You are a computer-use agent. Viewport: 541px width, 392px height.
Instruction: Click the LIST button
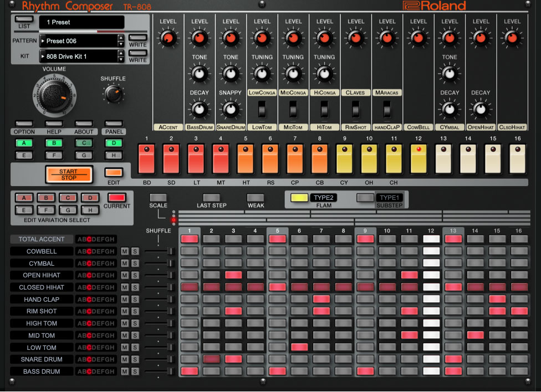coord(24,19)
